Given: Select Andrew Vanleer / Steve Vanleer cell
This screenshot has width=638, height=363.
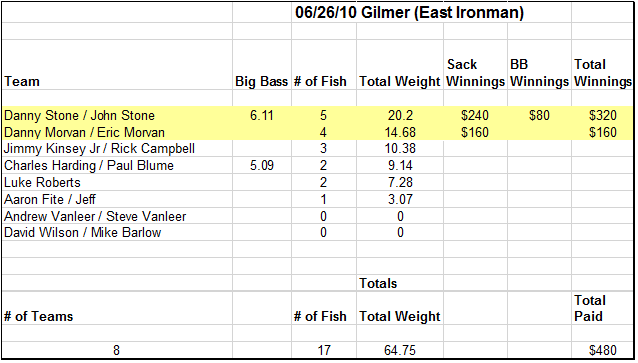Looking at the screenshot, I should (x=117, y=216).
